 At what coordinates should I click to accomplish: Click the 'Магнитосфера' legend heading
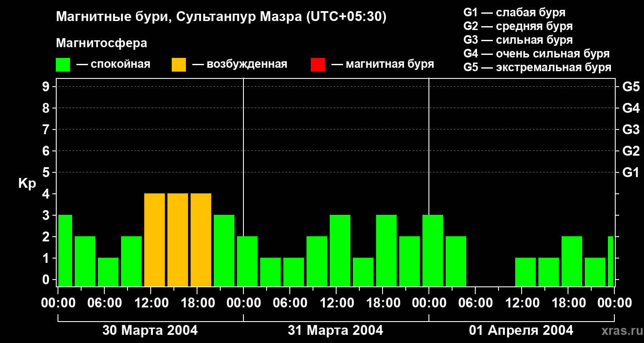[x=101, y=43]
